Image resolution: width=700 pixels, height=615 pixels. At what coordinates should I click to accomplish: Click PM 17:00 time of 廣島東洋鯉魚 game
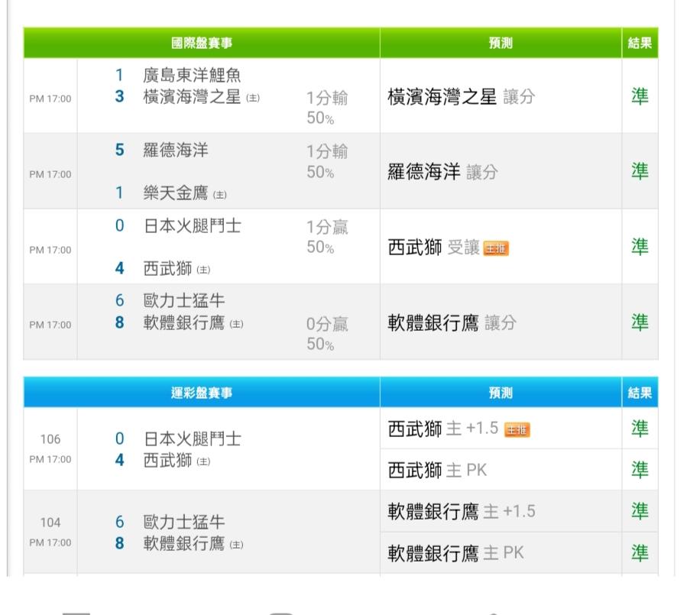point(50,99)
